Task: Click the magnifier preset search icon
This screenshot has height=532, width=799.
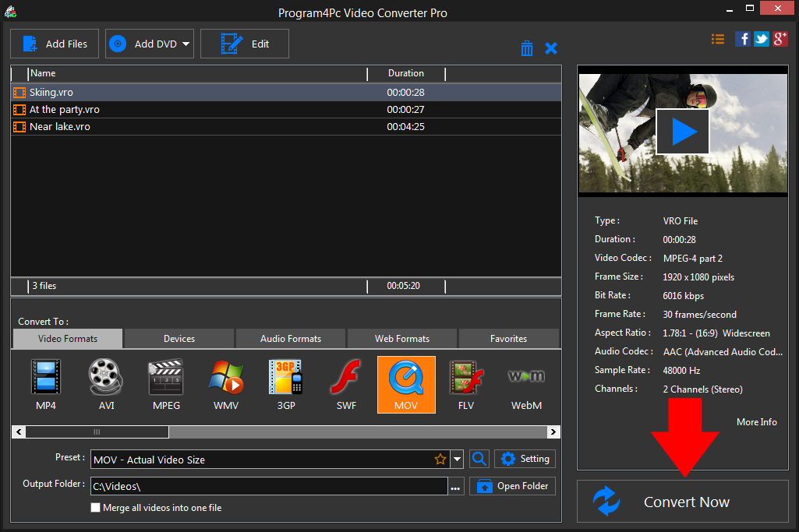Action: click(x=480, y=459)
